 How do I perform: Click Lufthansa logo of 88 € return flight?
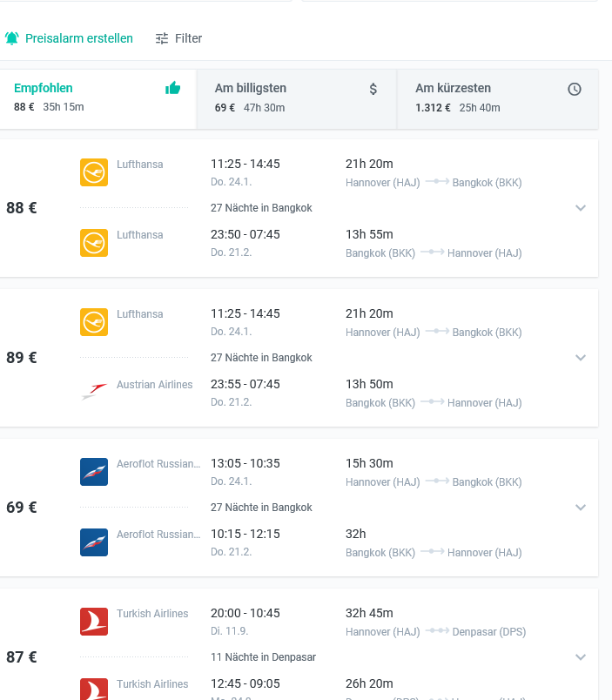pyautogui.click(x=94, y=243)
